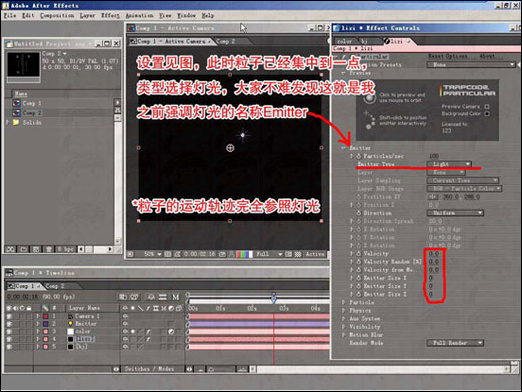Open the Animation Presets dropdown

coord(471,65)
